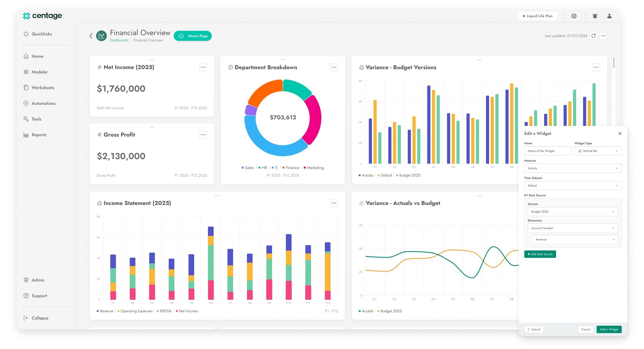Click the Add Data Source button
This screenshot has width=644, height=349.
540,254
